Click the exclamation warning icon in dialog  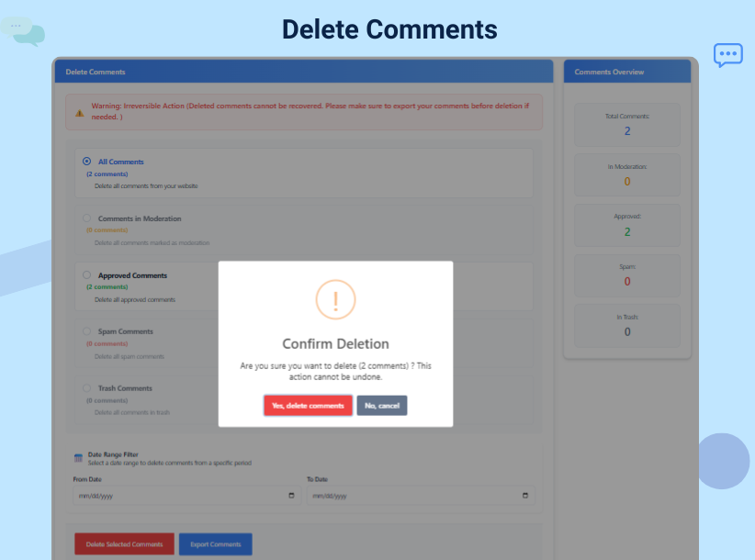[x=335, y=299]
